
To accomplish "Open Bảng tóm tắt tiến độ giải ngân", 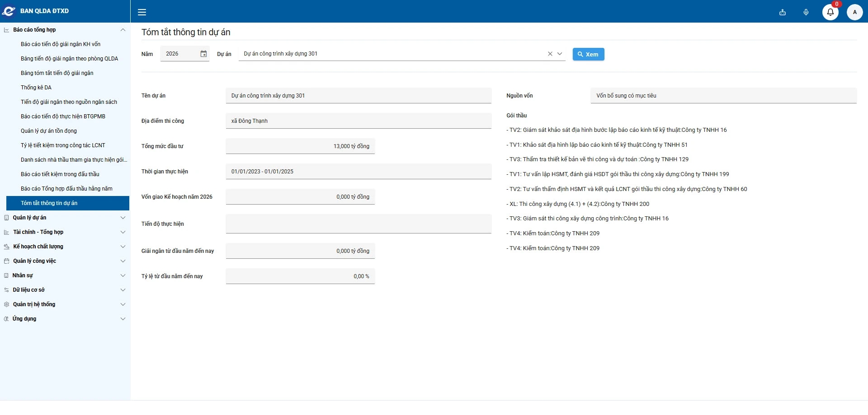I will 57,73.
